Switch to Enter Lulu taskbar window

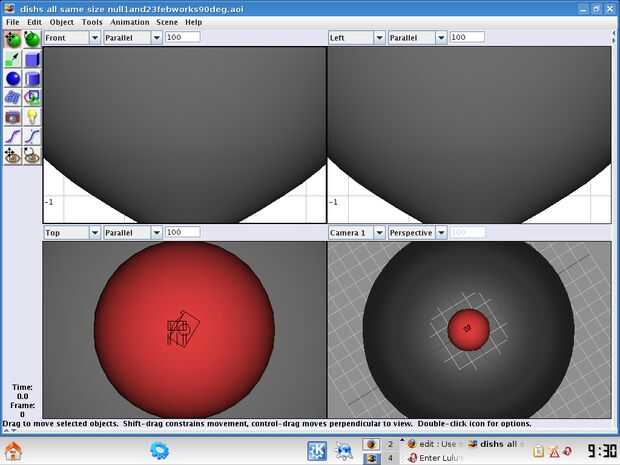[x=435, y=458]
